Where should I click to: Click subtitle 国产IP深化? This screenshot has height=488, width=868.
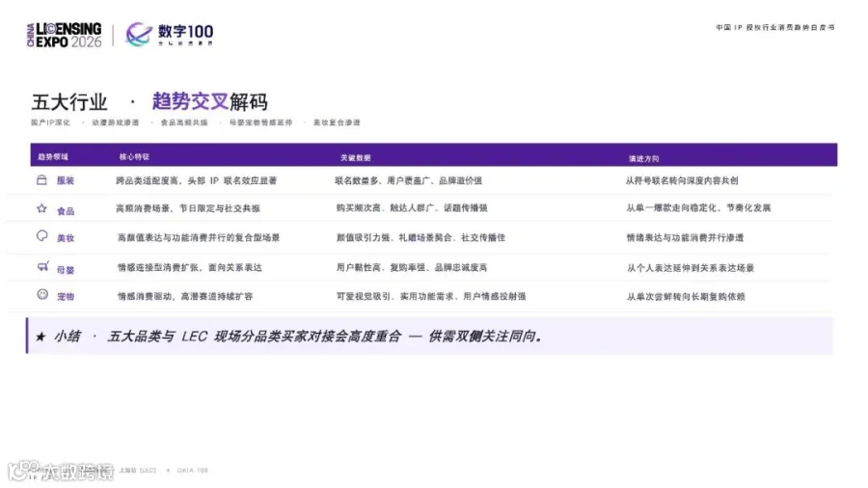point(50,122)
